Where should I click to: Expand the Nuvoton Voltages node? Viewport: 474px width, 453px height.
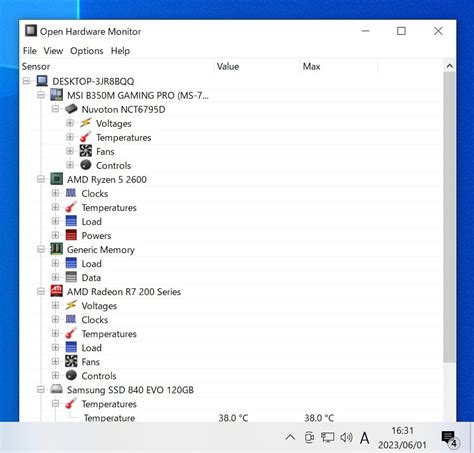click(70, 123)
